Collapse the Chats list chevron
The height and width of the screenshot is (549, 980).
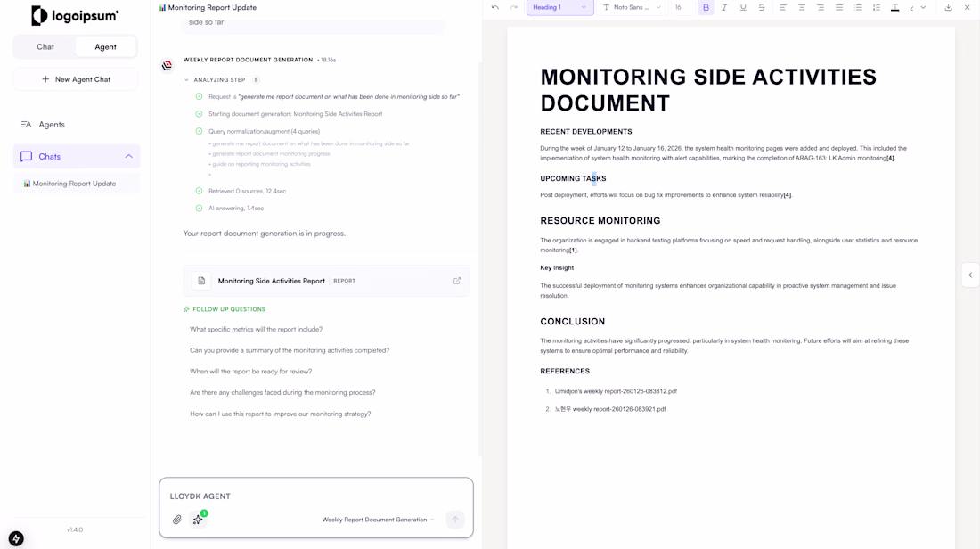coord(129,156)
